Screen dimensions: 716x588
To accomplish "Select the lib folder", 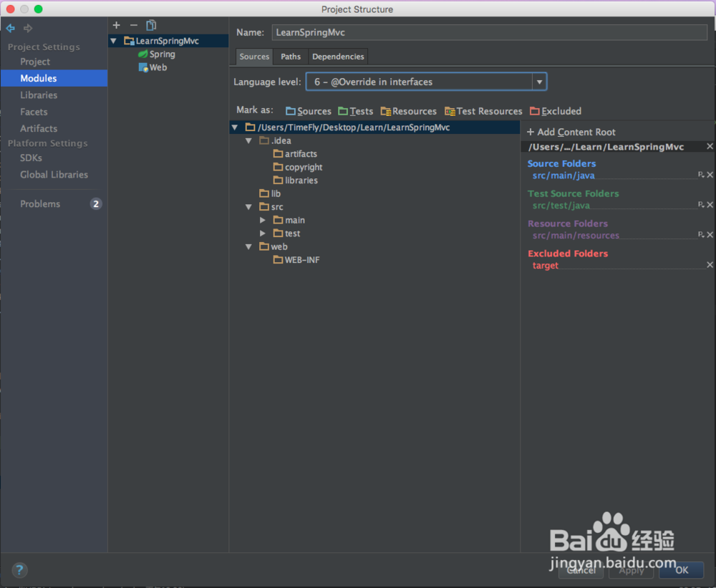I will [270, 193].
